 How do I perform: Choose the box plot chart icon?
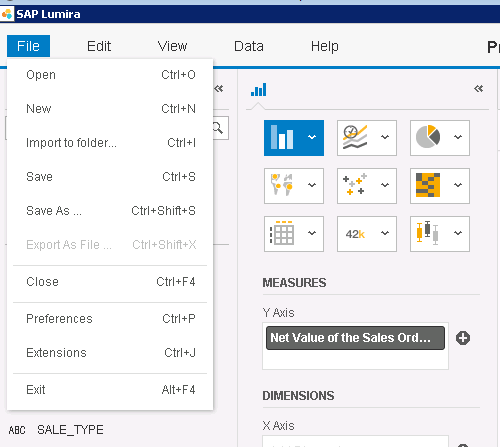pyautogui.click(x=428, y=233)
